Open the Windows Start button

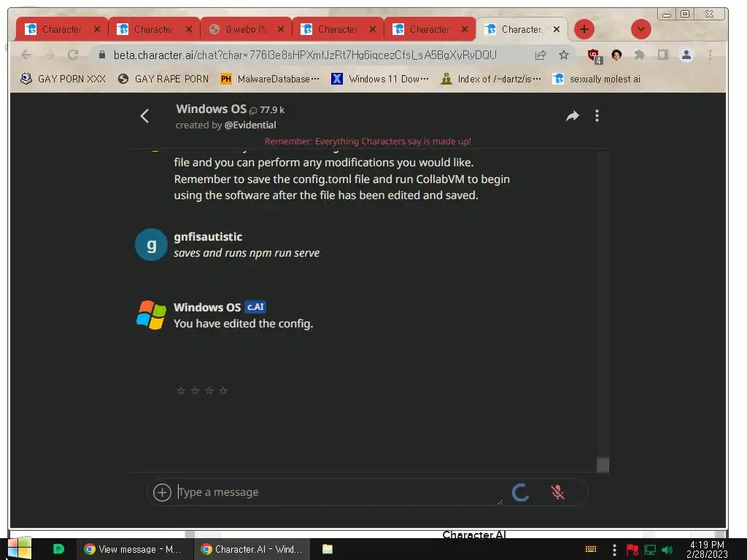(20, 548)
